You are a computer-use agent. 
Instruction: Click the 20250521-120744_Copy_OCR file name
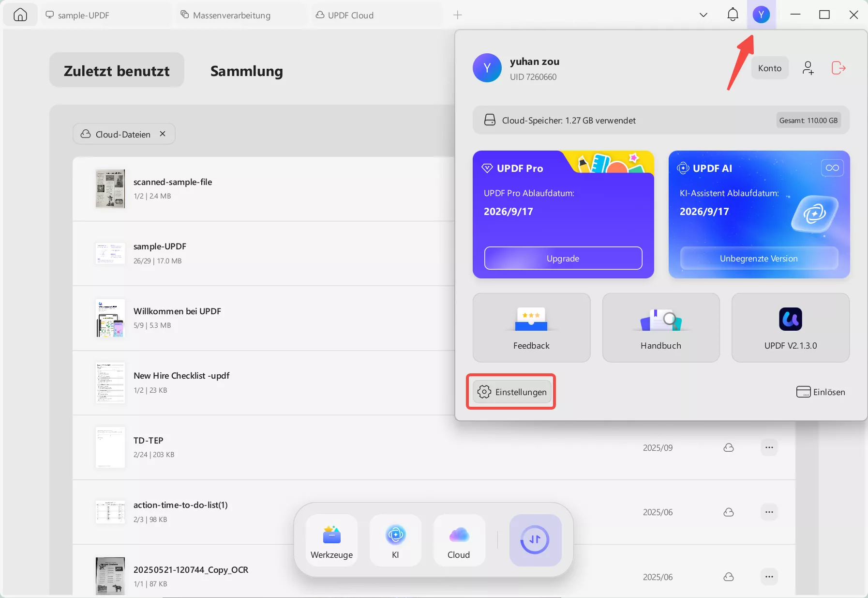tap(191, 569)
